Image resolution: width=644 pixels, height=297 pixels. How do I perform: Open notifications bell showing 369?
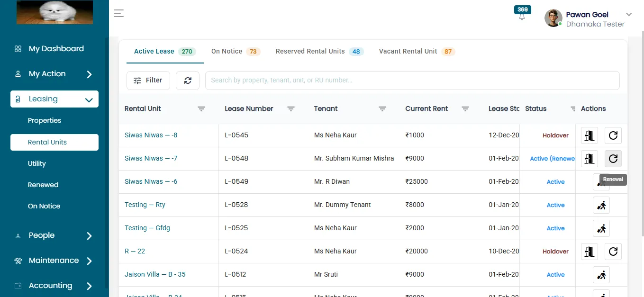click(x=522, y=13)
